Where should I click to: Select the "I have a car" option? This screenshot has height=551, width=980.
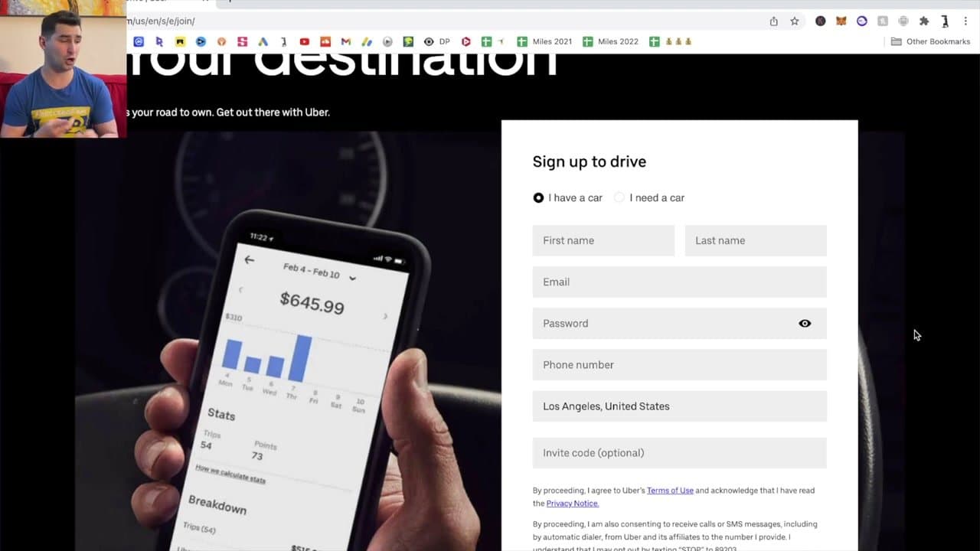[538, 197]
